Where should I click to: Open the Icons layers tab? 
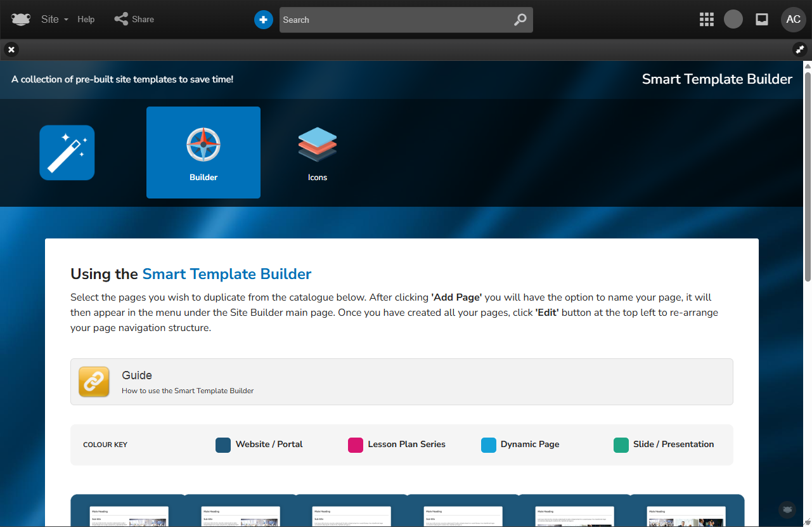click(318, 152)
